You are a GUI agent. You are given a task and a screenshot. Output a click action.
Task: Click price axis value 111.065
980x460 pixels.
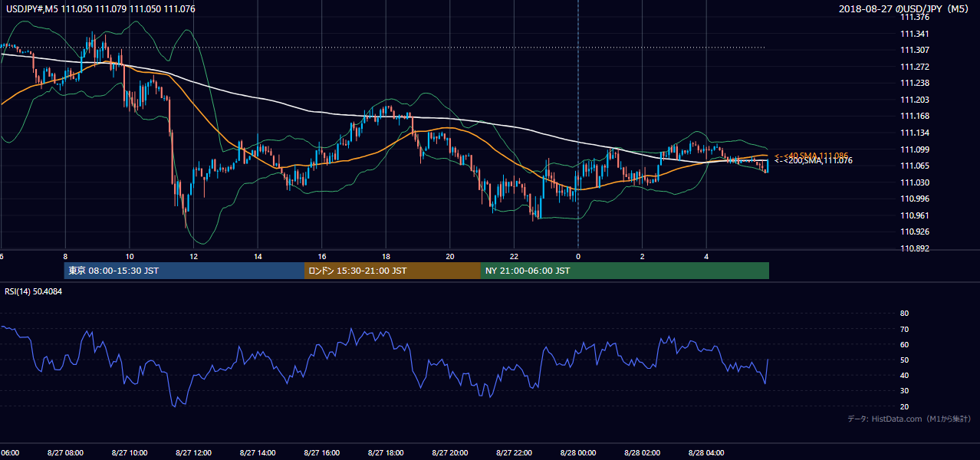[x=916, y=166]
